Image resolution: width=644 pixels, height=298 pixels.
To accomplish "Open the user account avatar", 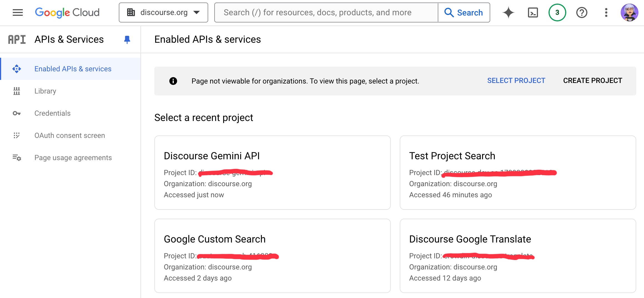I will (630, 12).
